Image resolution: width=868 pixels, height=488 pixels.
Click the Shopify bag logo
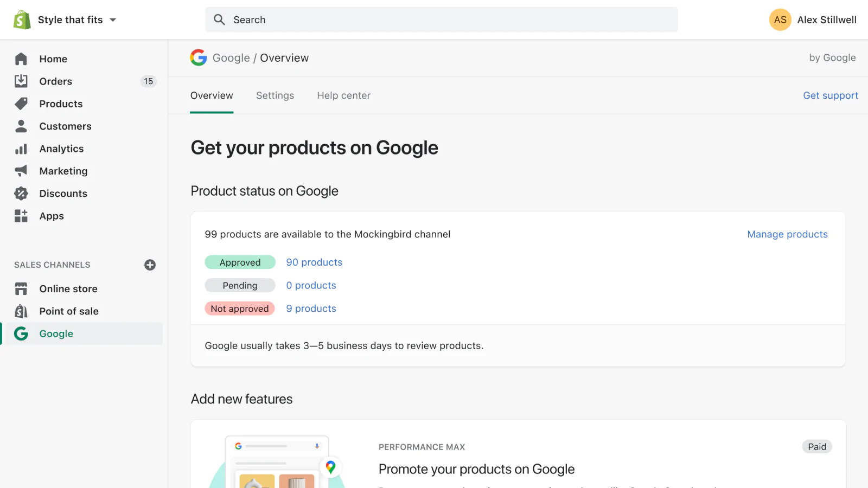coord(22,20)
